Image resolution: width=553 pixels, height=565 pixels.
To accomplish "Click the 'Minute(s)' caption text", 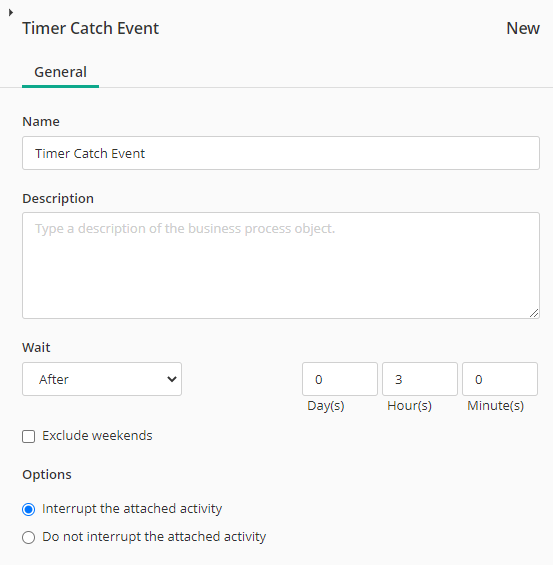I will tap(495, 406).
